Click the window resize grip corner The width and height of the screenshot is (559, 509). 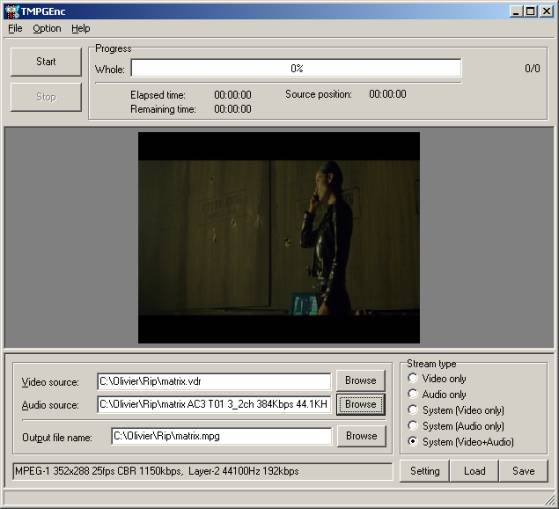[549, 499]
